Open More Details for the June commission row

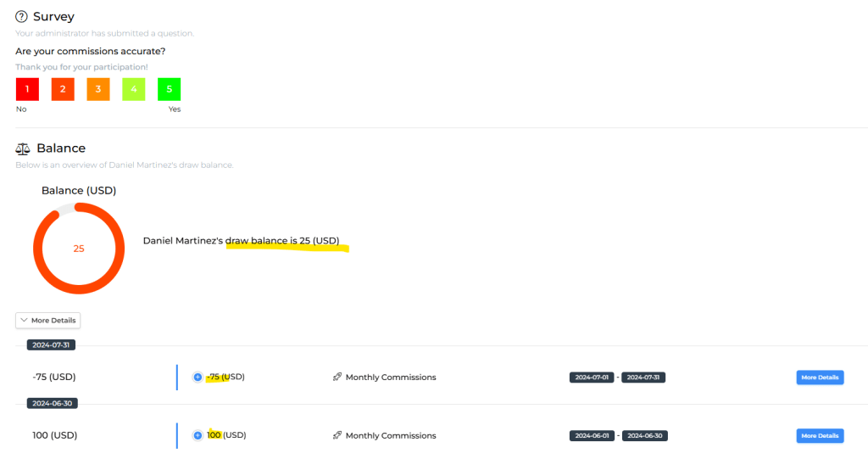820,435
